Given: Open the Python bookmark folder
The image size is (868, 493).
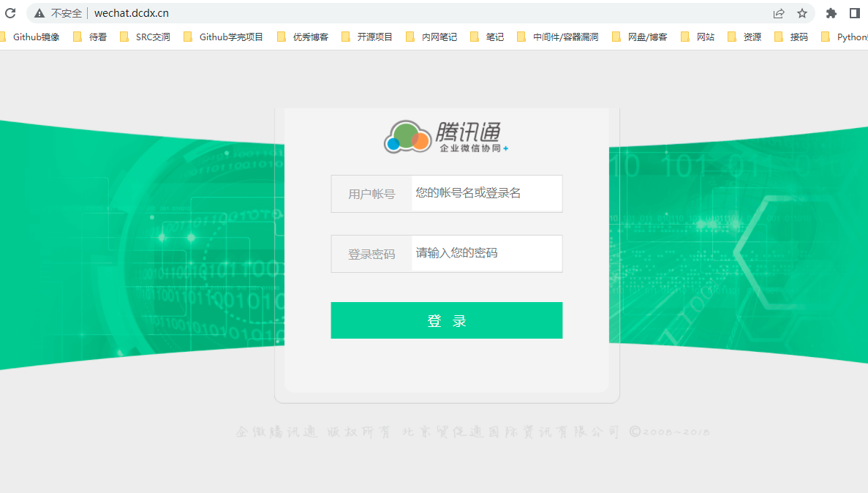Looking at the screenshot, I should coord(845,37).
